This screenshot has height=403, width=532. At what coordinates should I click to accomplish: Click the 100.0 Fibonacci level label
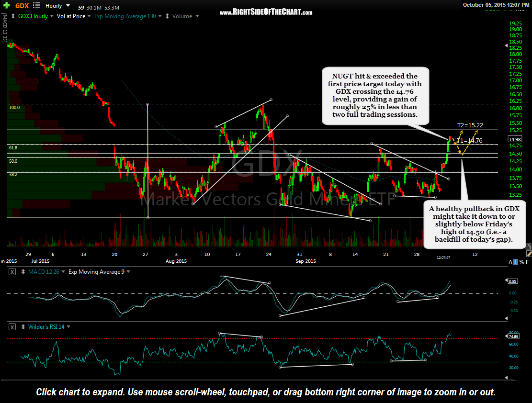[14, 108]
